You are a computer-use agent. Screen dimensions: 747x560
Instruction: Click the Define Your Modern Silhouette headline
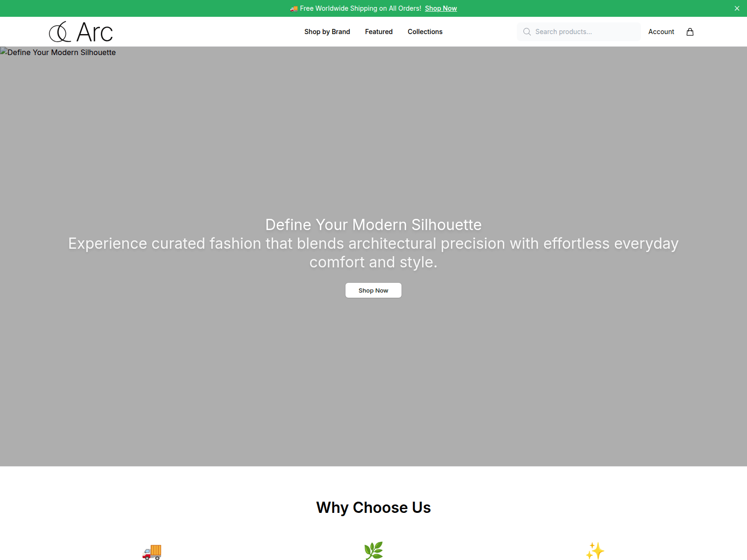tap(373, 224)
